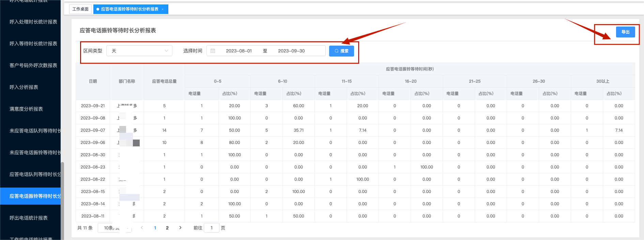Click the sidebar vertical scrollbar
This screenshot has width=644, height=240.
pyautogui.click(x=62, y=201)
